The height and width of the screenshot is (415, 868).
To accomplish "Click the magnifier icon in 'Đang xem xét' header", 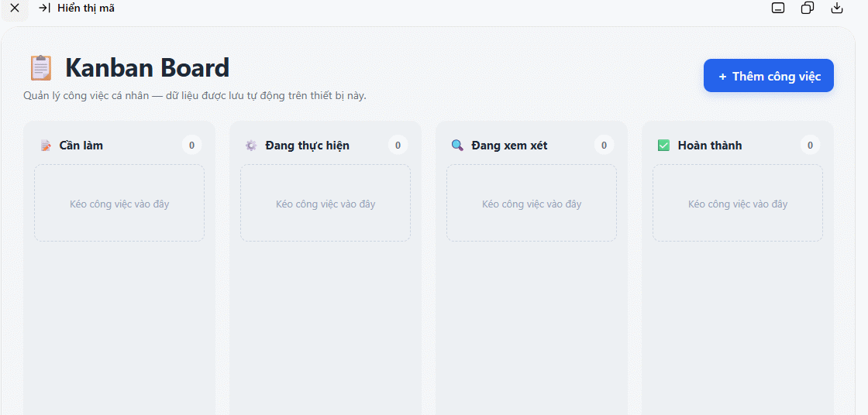I will point(457,146).
